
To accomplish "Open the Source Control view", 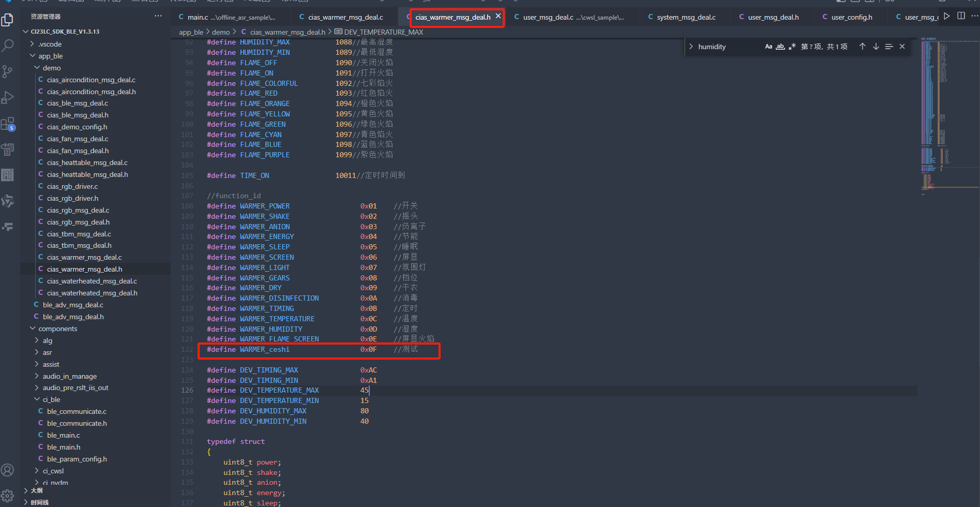I will pos(8,71).
